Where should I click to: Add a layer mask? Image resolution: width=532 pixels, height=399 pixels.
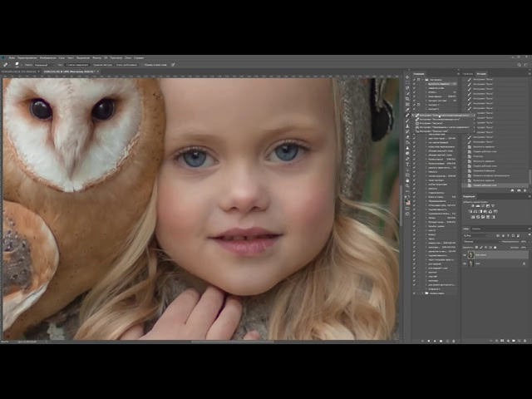point(502,341)
